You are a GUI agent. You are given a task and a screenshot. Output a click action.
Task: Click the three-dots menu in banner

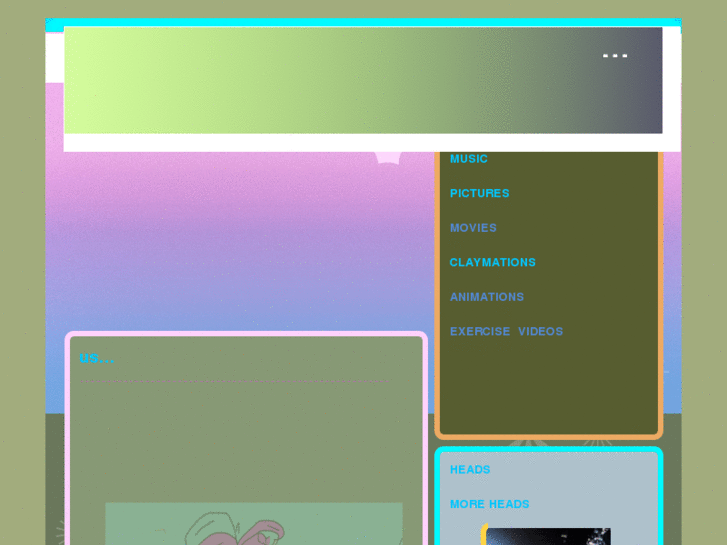[x=615, y=56]
